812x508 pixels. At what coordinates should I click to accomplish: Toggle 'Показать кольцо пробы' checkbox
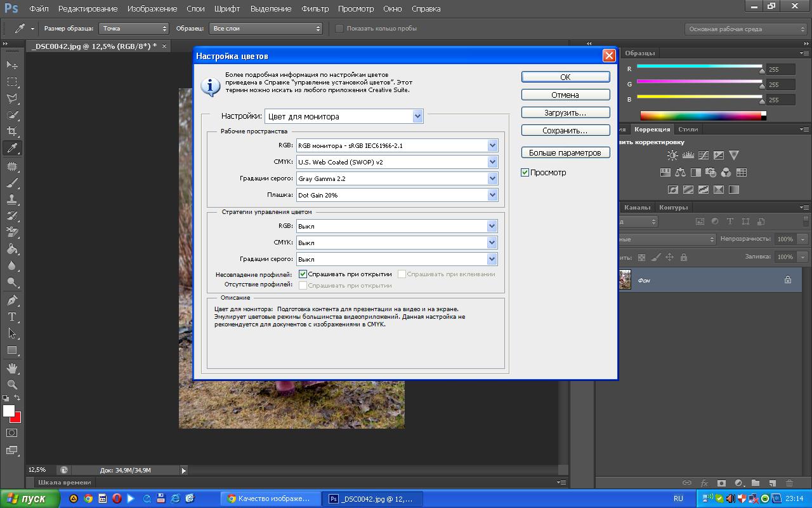339,29
